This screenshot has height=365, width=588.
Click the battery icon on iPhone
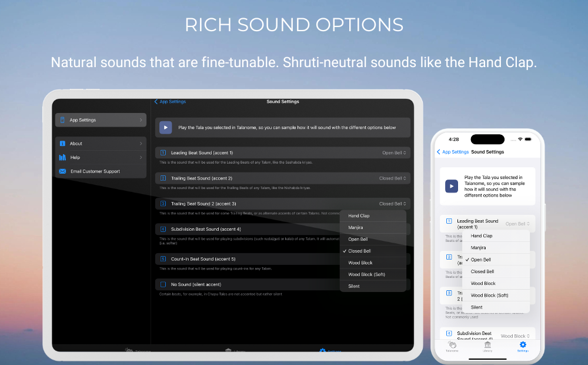click(528, 140)
